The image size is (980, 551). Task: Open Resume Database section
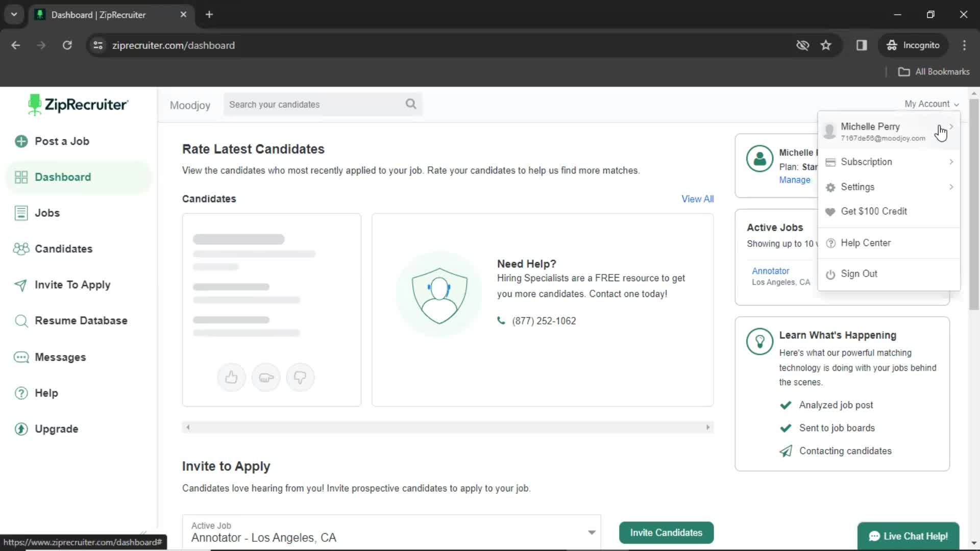tap(81, 320)
